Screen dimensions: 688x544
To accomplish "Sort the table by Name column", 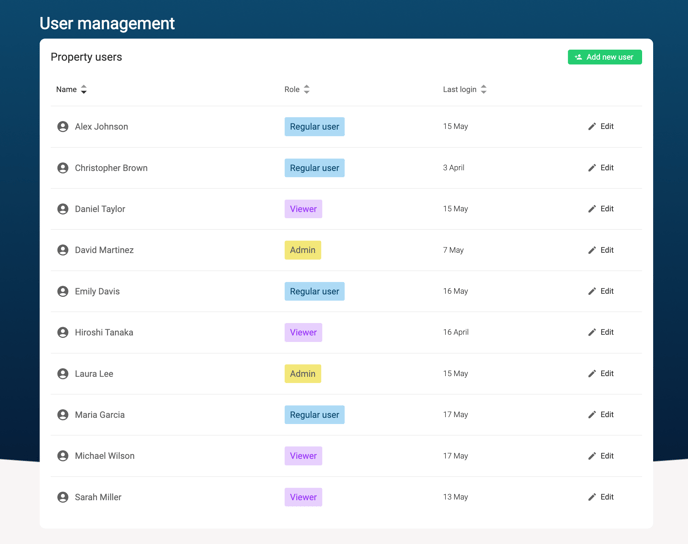I will 83,89.
